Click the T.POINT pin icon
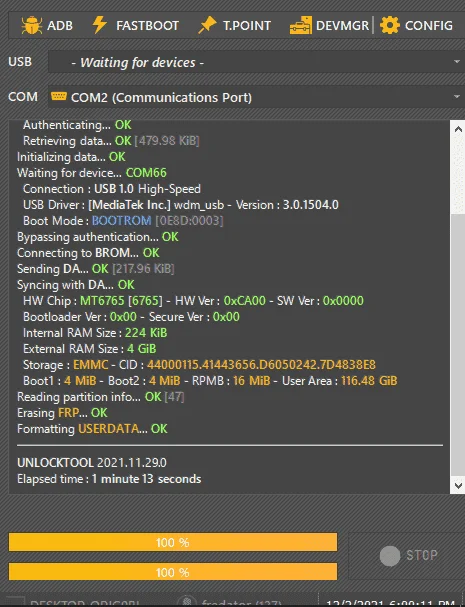This screenshot has width=465, height=607. click(207, 25)
